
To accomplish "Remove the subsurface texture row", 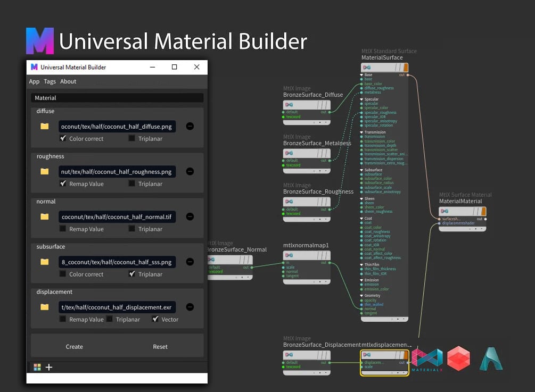I will (190, 262).
